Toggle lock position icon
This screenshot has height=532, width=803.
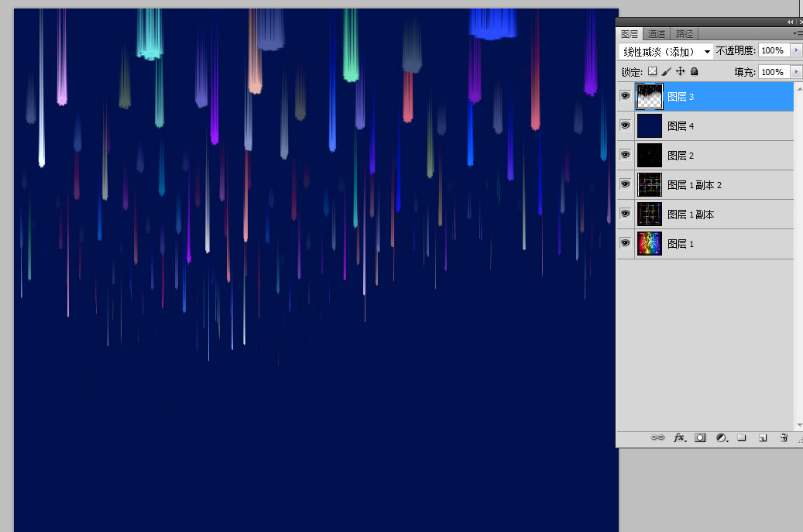tap(680, 71)
